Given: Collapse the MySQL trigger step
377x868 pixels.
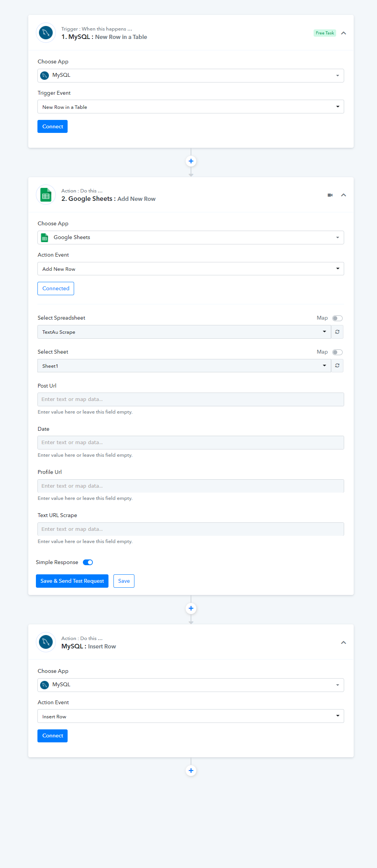Looking at the screenshot, I should [x=343, y=33].
